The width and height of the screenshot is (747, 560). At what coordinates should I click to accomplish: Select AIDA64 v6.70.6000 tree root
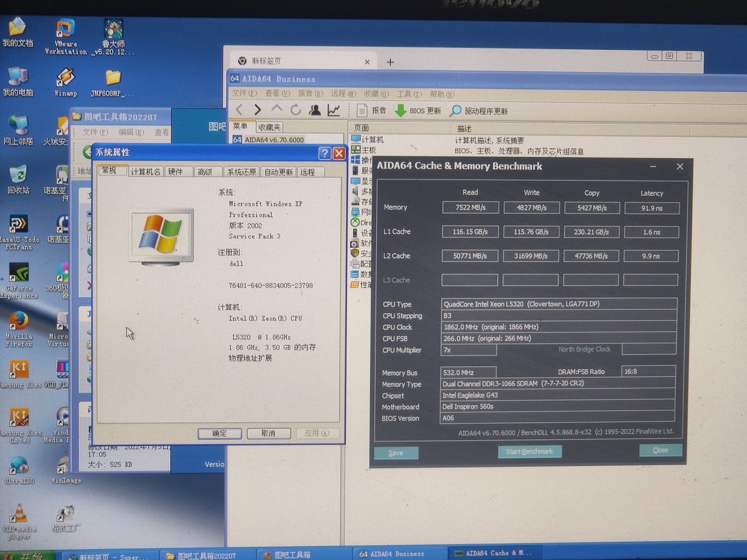coord(268,140)
